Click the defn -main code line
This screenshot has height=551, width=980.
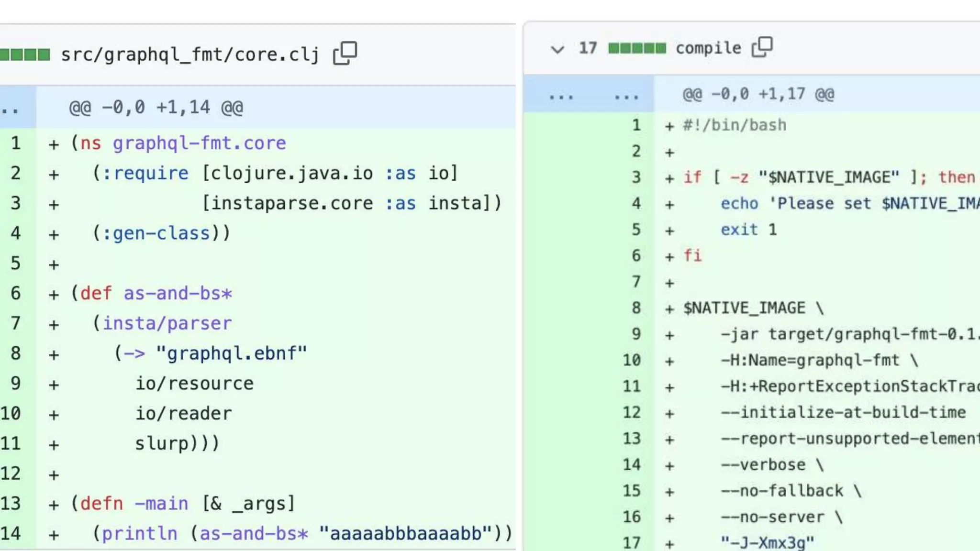coord(183,503)
